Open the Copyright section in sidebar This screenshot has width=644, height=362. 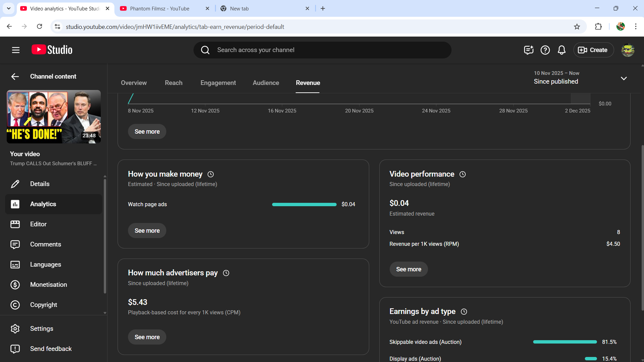43,305
